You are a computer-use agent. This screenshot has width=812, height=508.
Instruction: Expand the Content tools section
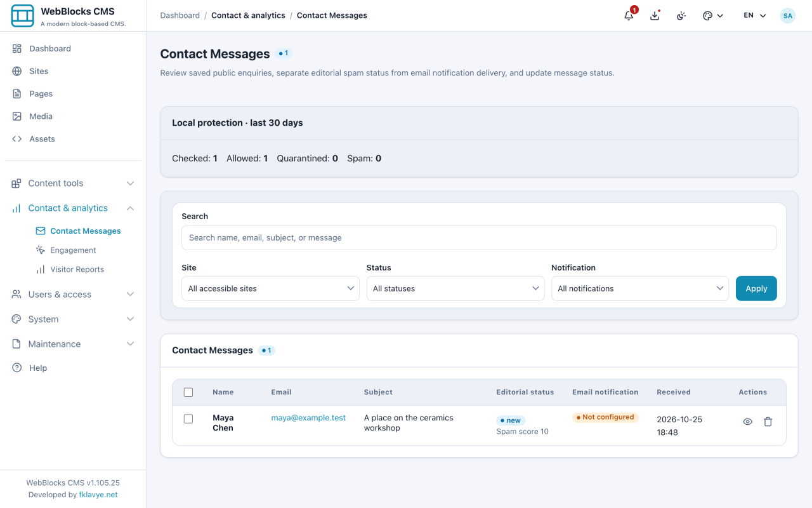click(73, 183)
